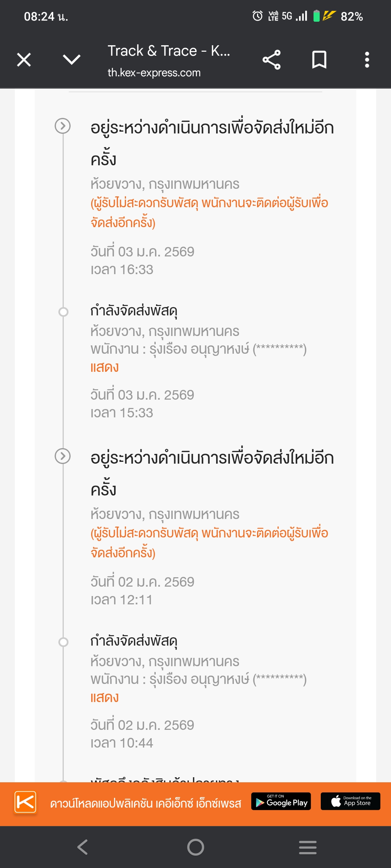Tap the share icon
This screenshot has width=391, height=868.
click(272, 60)
